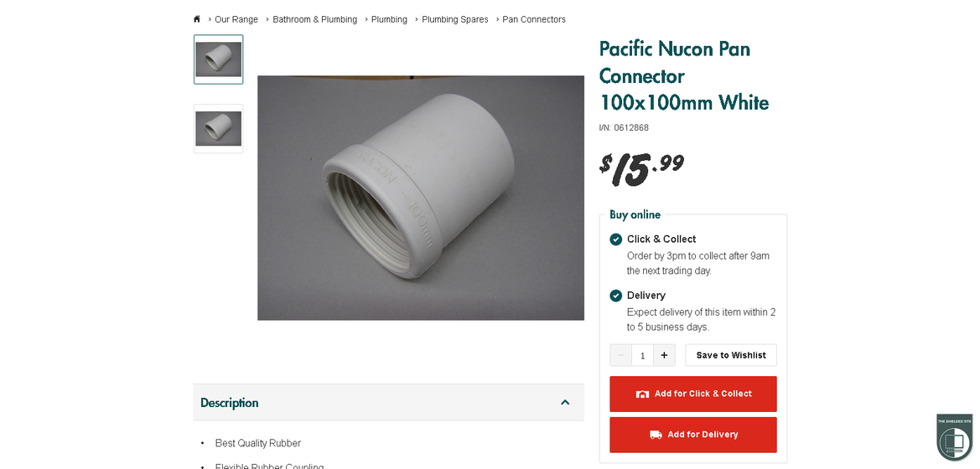Click the main pan connector image
Image resolution: width=980 pixels, height=469 pixels.
pyautogui.click(x=421, y=198)
